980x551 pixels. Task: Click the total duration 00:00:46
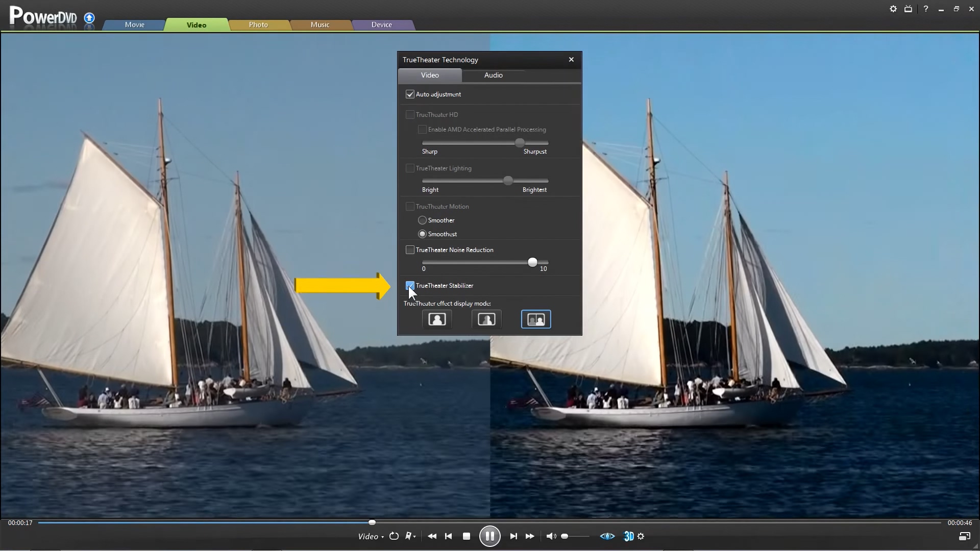pyautogui.click(x=960, y=523)
